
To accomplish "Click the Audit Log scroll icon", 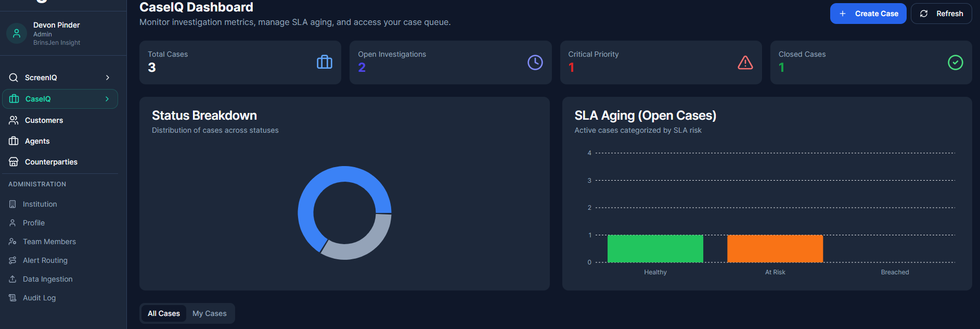I will click(x=12, y=298).
